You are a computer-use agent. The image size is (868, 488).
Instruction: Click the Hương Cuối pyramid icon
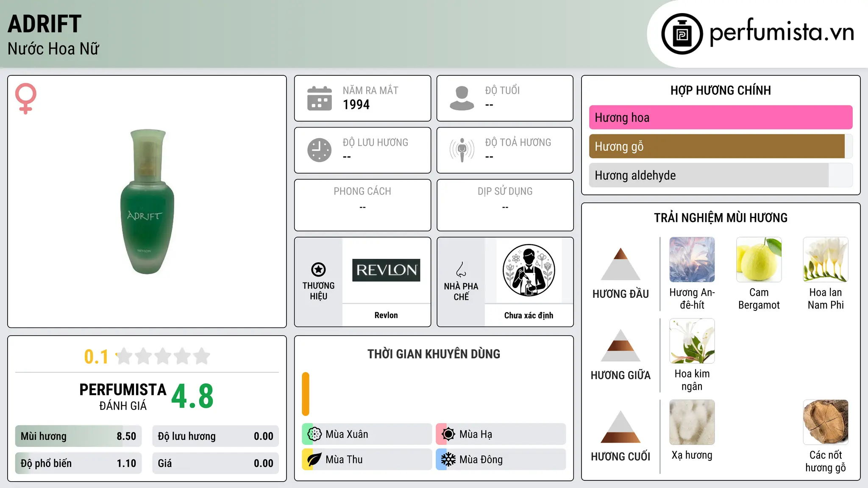point(620,427)
